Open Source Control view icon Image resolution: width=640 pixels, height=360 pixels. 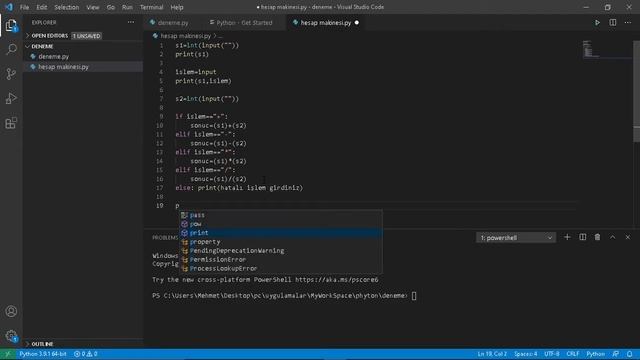coord(11,74)
